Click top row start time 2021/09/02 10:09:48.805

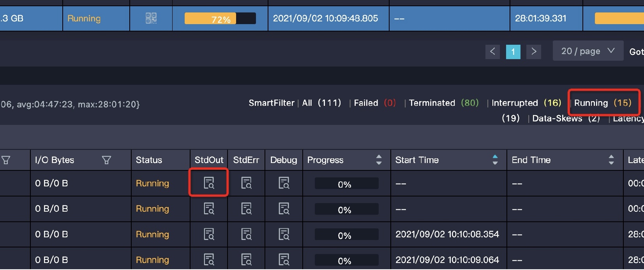point(325,18)
